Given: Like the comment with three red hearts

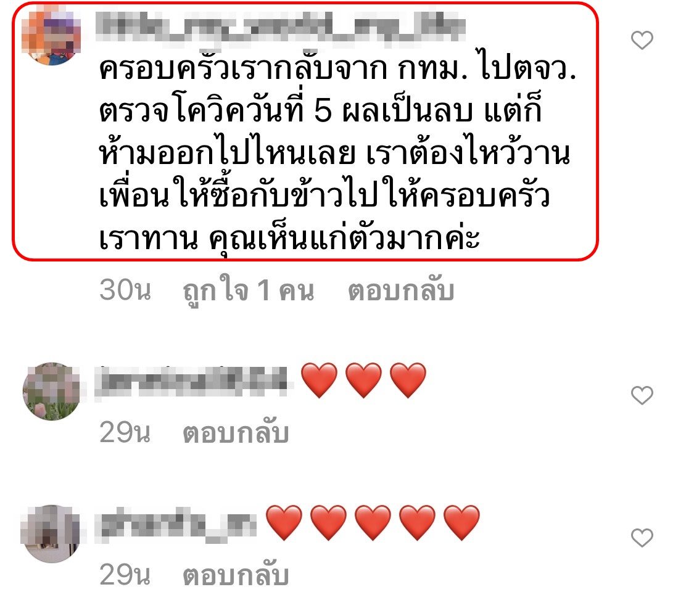Looking at the screenshot, I should [642, 395].
